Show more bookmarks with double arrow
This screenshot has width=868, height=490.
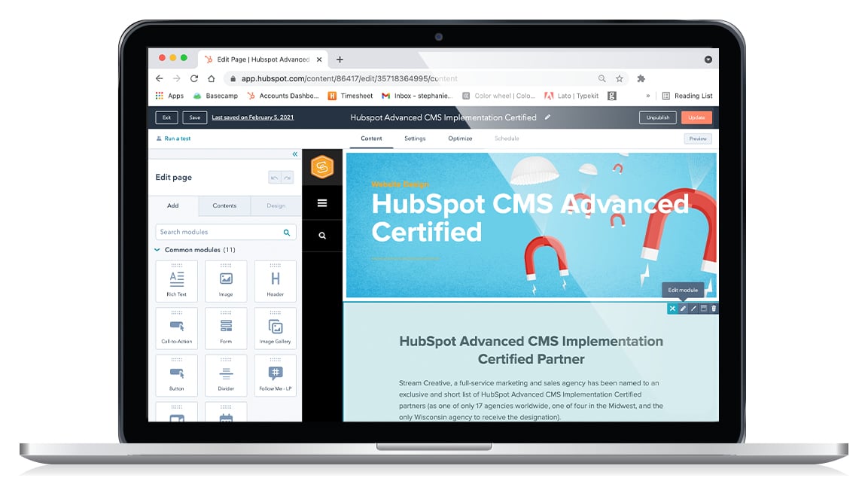point(647,96)
